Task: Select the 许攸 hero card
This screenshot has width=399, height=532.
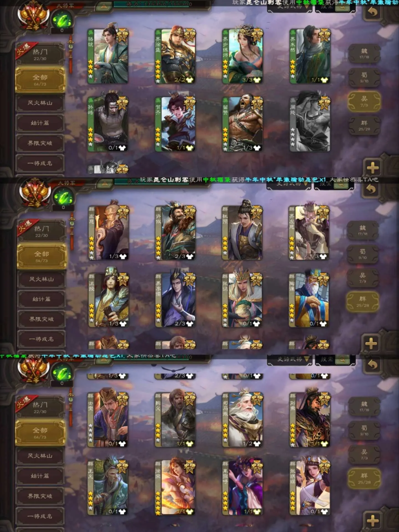Action: click(175, 232)
